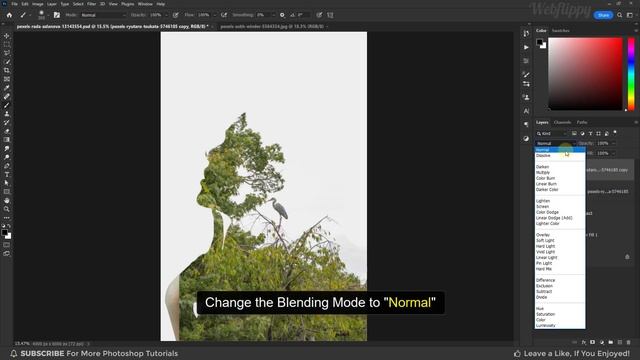
Task: Open the layer filter Kind dropdown
Action: pos(552,133)
